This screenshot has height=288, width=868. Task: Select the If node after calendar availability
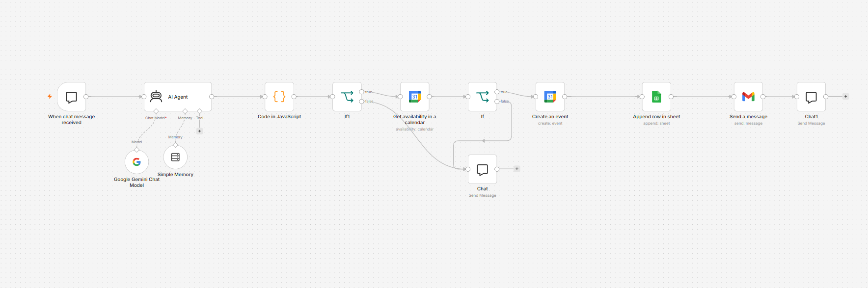(x=483, y=97)
